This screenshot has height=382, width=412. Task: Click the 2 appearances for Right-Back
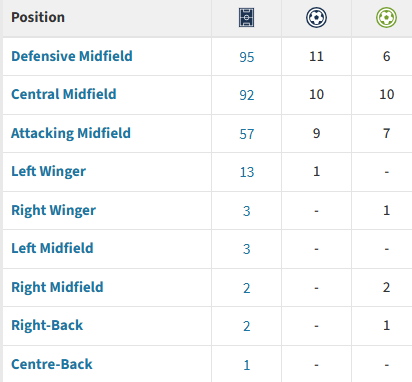[247, 326]
